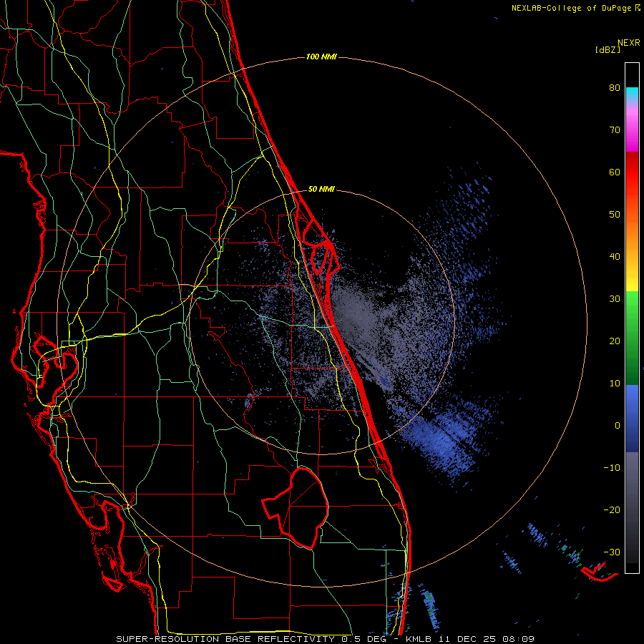The image size is (644, 644).
Task: Click the -20 dBZ scale value
Action: coord(612,509)
